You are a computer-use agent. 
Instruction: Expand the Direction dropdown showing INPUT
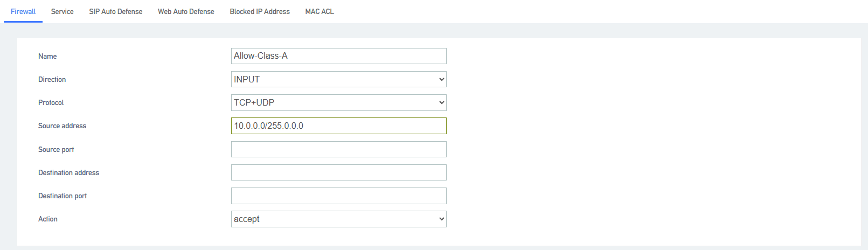(339, 79)
